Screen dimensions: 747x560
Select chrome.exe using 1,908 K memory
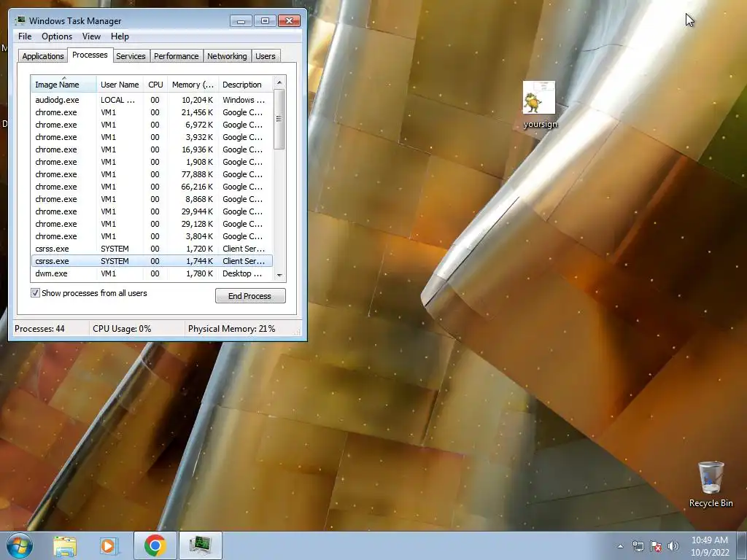[152, 162]
